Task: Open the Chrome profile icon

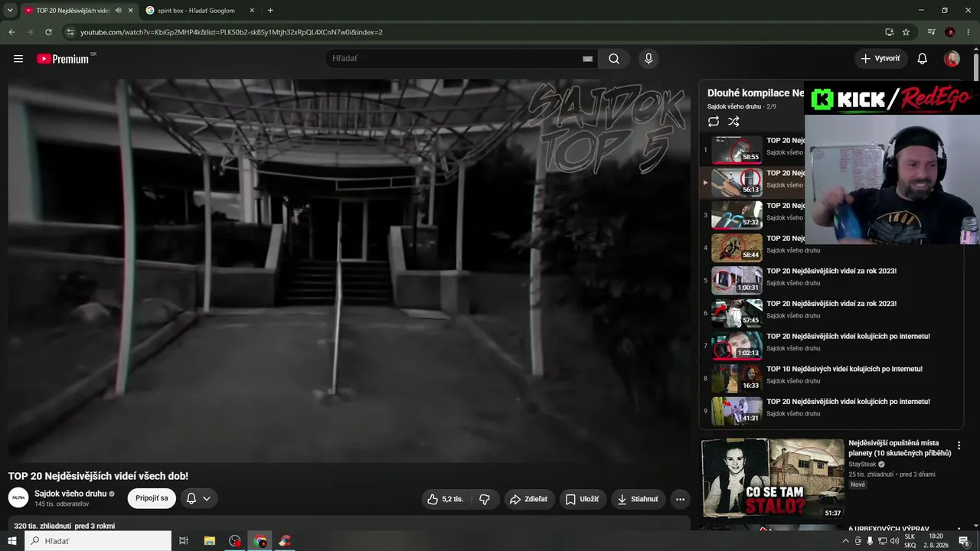Action: pyautogui.click(x=950, y=32)
